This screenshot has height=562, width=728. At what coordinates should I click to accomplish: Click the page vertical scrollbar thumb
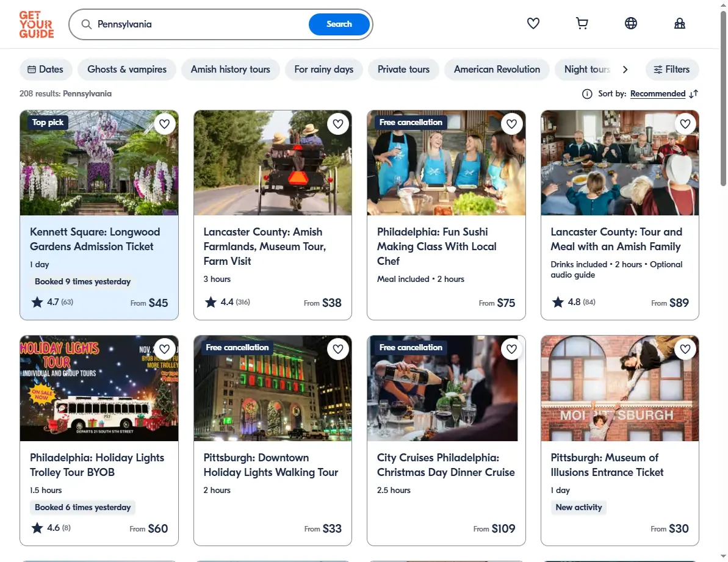point(723,98)
